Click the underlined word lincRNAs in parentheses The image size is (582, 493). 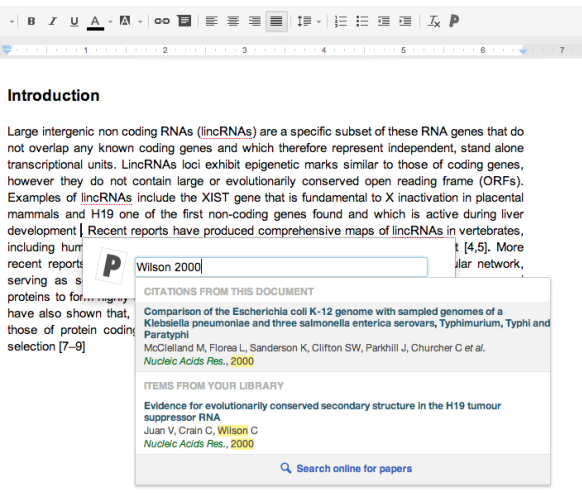pos(226,132)
